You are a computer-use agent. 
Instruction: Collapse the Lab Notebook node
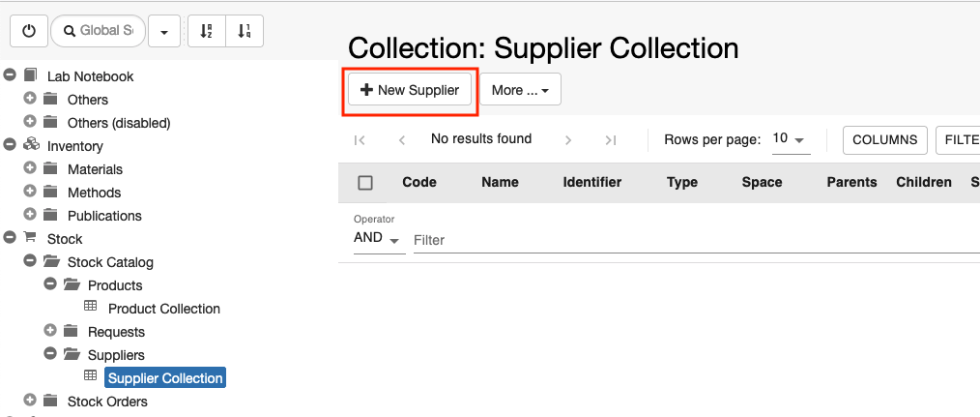[10, 75]
